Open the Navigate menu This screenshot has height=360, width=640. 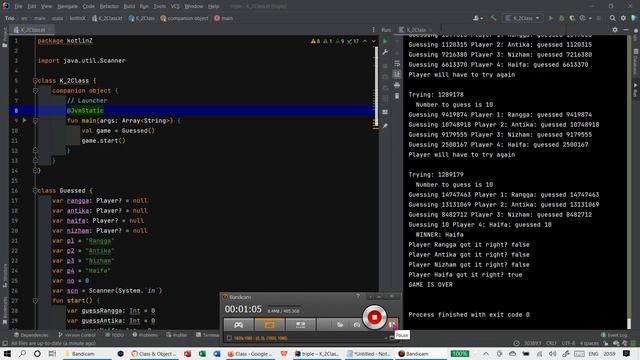point(67,7)
